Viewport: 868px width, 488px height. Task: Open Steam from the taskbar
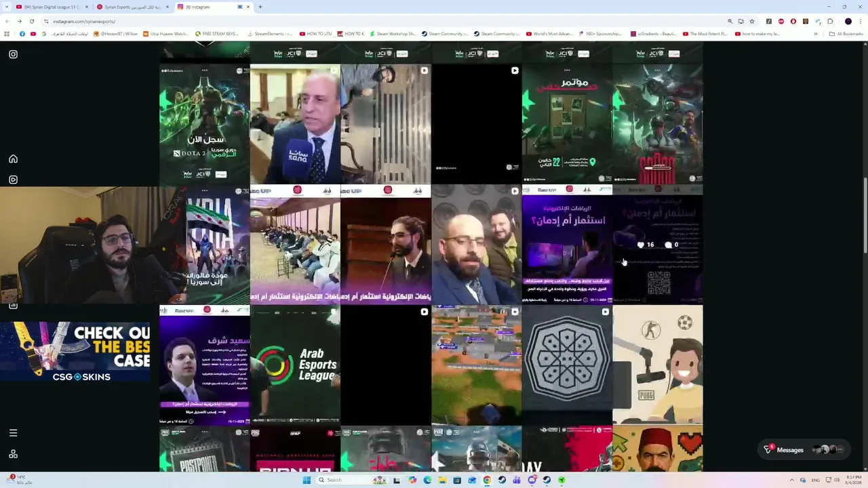coord(502,480)
